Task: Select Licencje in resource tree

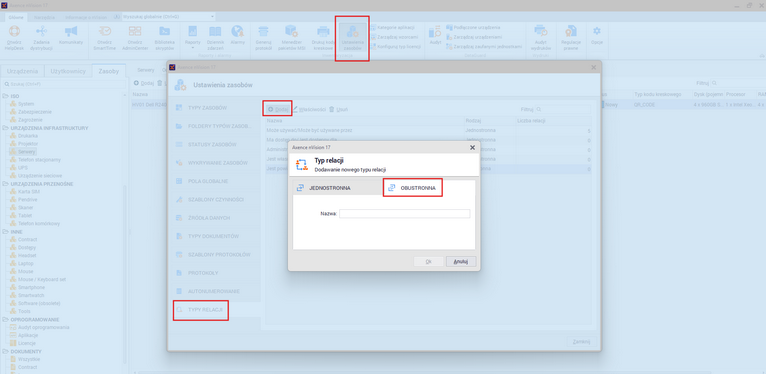Action: (x=27, y=343)
